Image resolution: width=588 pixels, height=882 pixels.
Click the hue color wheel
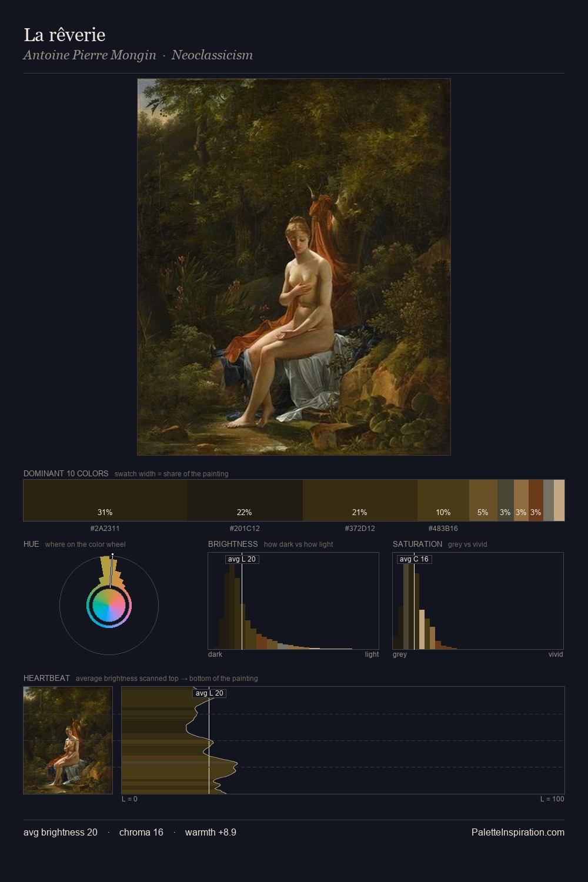click(109, 605)
